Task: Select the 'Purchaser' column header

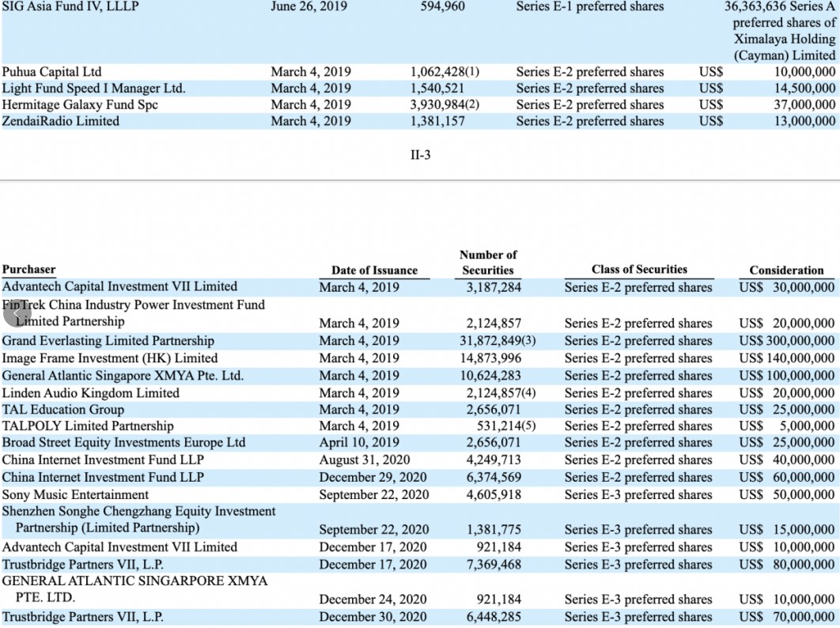Action: click(x=29, y=270)
